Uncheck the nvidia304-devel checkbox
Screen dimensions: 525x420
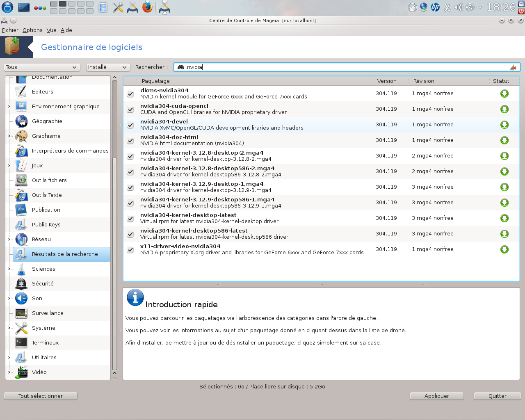click(x=130, y=125)
